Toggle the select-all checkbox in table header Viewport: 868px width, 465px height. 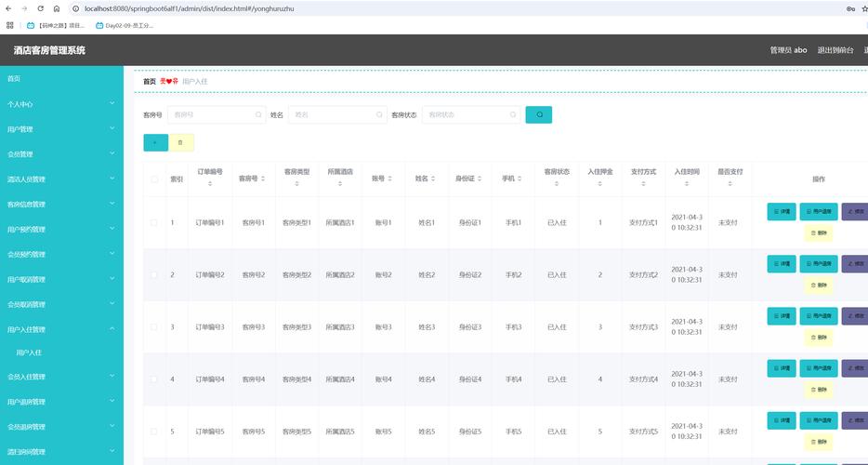(154, 179)
